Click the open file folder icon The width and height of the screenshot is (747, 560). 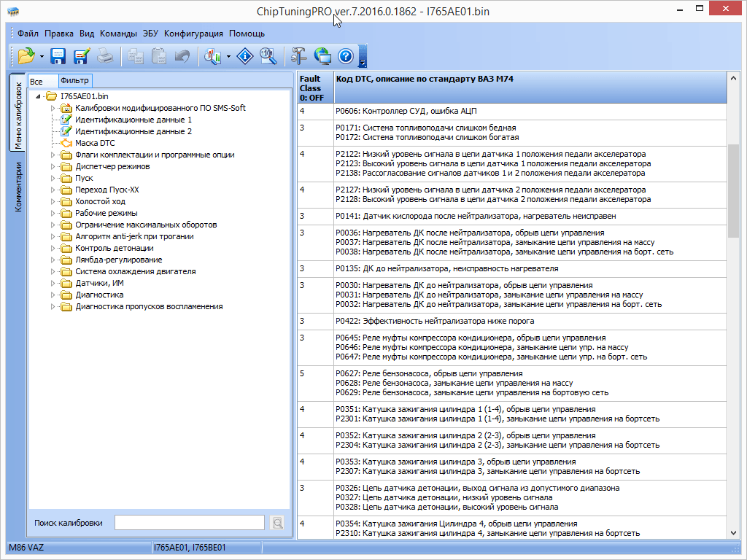pyautogui.click(x=26, y=56)
